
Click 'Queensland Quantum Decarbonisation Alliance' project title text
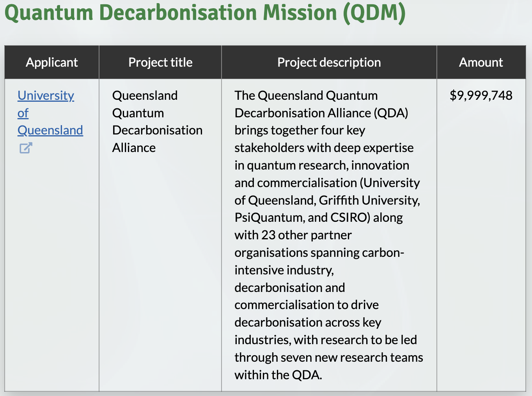coord(157,121)
